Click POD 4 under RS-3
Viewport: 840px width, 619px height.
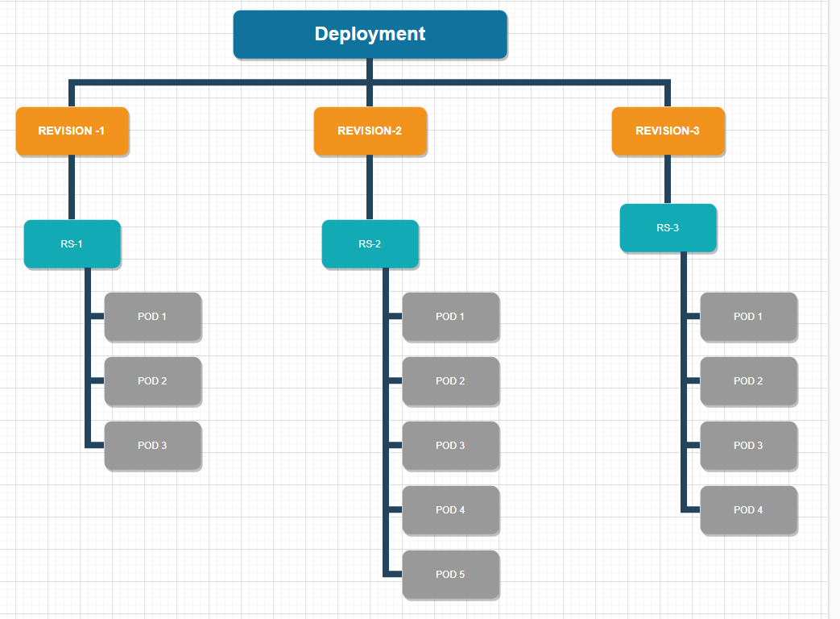749,510
